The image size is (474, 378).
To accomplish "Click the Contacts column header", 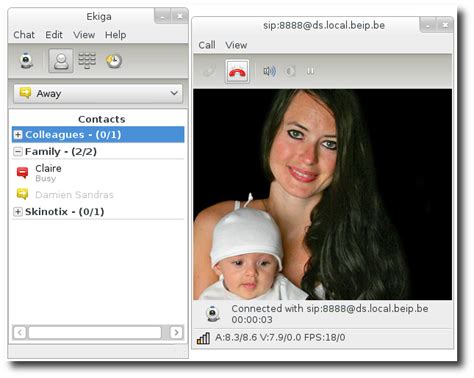I will (102, 119).
